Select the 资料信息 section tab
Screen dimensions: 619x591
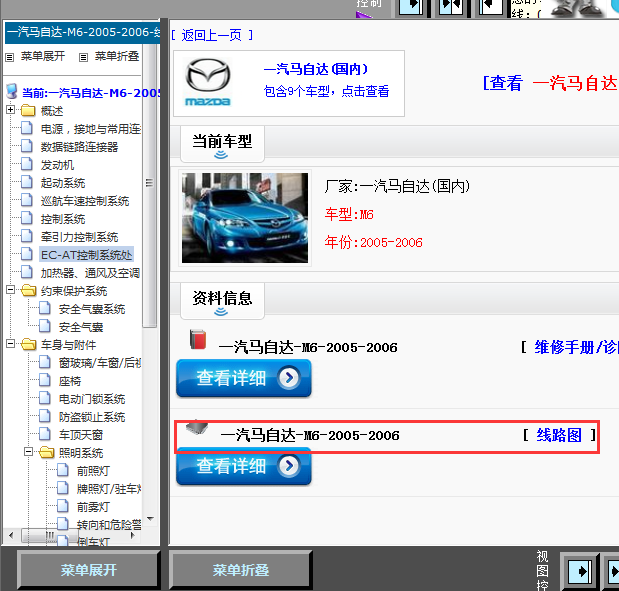[x=222, y=300]
